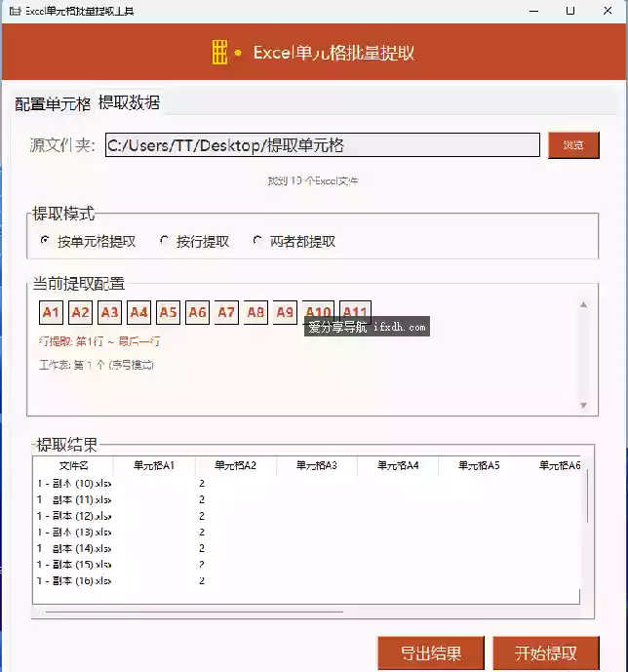Click the A2 cell tag
This screenshot has width=628, height=672.
(80, 312)
